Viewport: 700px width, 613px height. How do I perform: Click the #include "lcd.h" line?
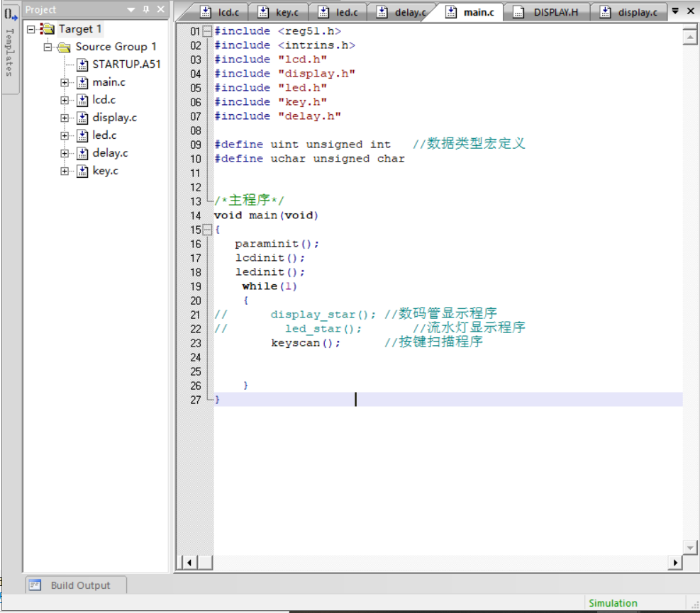270,60
